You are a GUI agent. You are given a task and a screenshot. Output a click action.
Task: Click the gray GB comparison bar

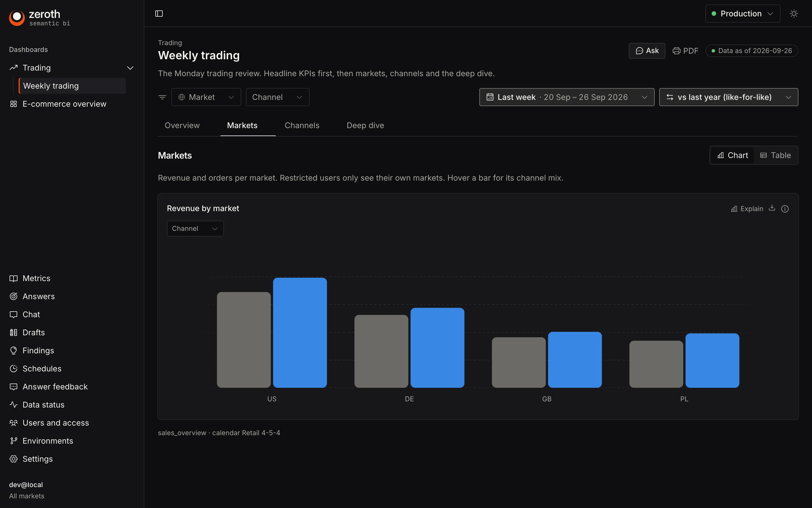pos(519,363)
